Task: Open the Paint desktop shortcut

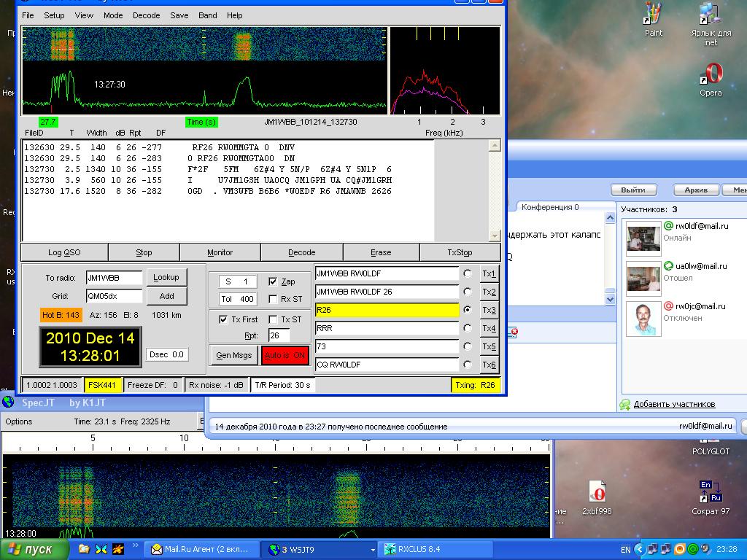Action: click(653, 18)
